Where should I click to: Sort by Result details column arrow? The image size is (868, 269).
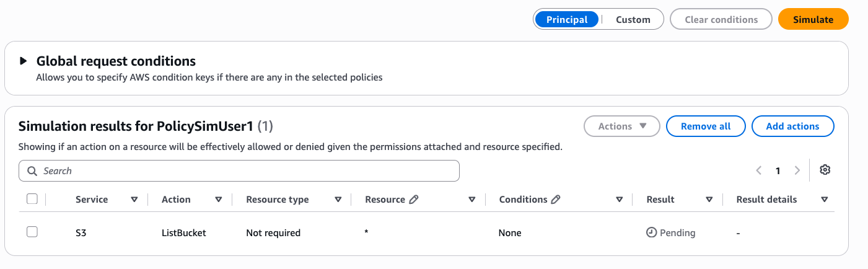pos(825,200)
